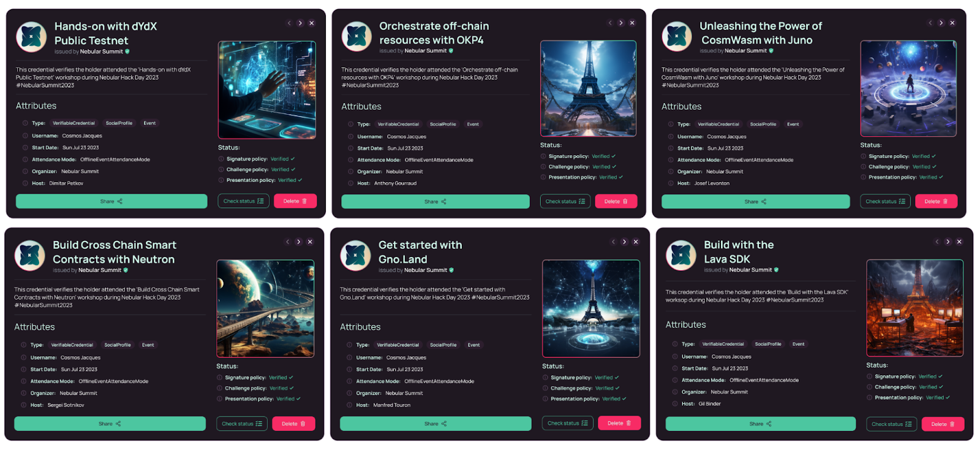
Task: Delete the Neutron Cross Chain credential
Action: (x=294, y=424)
